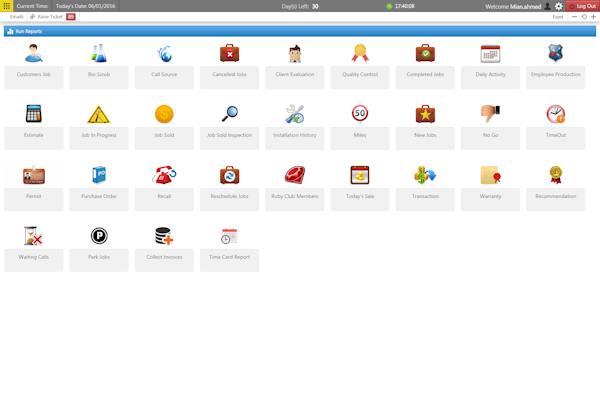Click the Customers Job label button
The width and height of the screenshot is (600, 396).
34,78
